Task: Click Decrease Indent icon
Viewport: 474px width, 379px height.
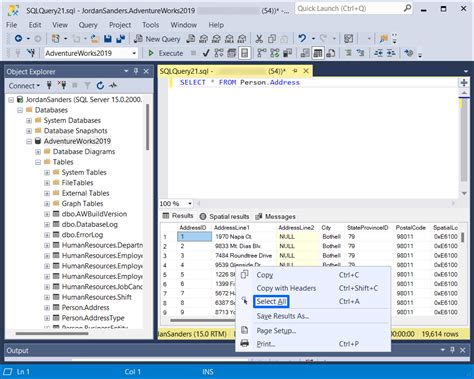Action: pyautogui.click(x=378, y=53)
